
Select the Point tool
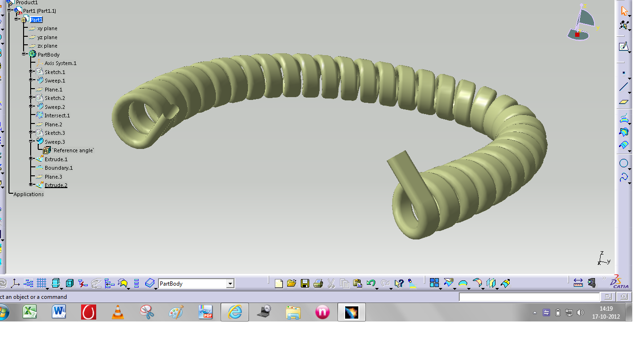(623, 73)
